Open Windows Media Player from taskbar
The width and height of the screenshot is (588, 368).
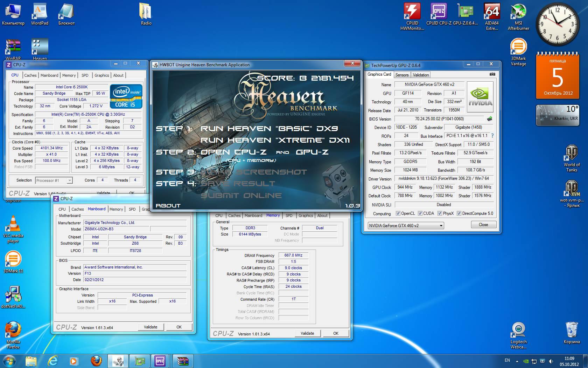73,361
